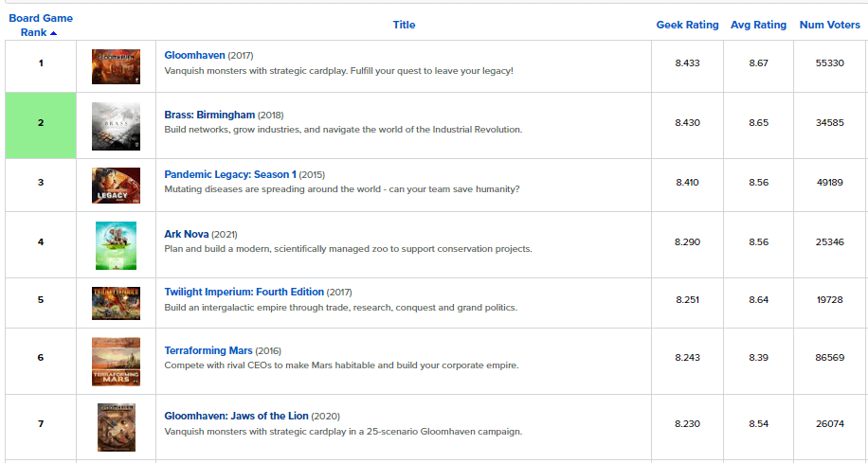Open the Terraforming Mars cover thumbnail
This screenshot has width=868, height=463.
[116, 362]
